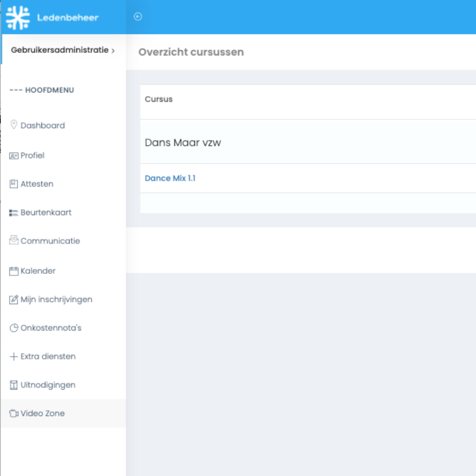The image size is (476, 476).
Task: Click the Mijn inschrijvingen edit icon
Action: coord(13,300)
